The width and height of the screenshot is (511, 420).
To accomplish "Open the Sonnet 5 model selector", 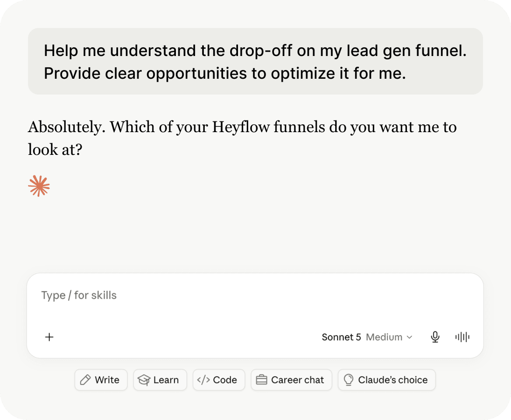I will tap(367, 337).
